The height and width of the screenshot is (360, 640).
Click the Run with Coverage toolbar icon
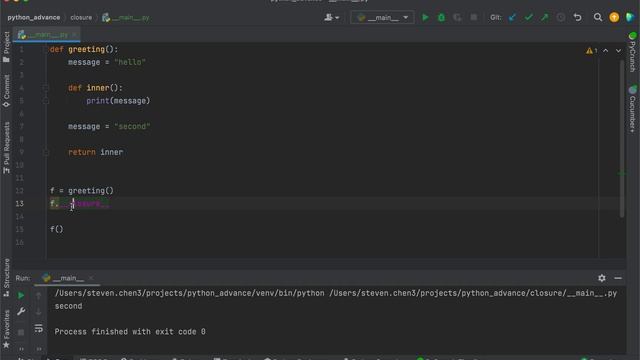[457, 18]
